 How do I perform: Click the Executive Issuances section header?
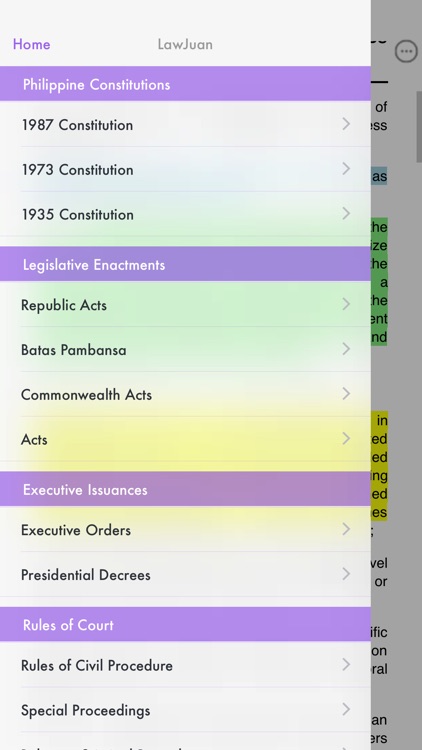185,489
